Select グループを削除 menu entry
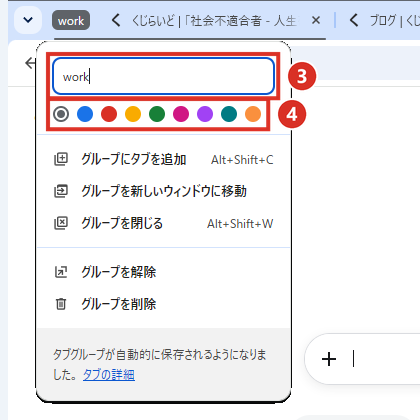The image size is (420, 420). click(163, 304)
